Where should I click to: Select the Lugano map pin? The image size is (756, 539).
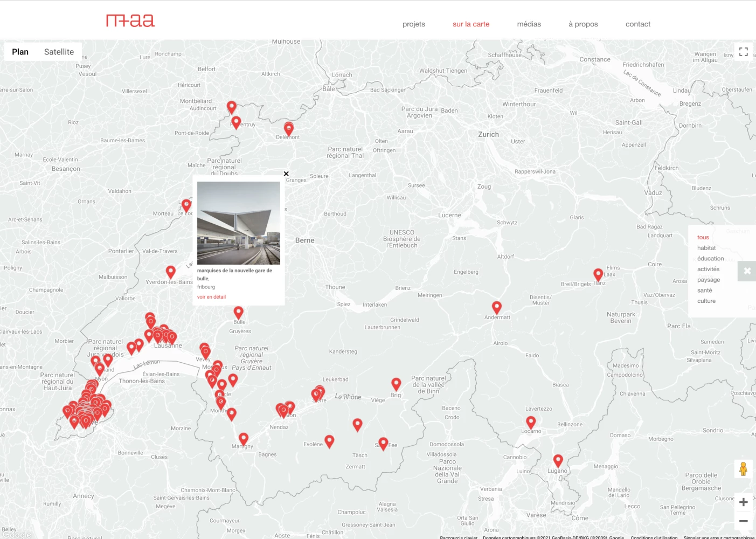(558, 460)
